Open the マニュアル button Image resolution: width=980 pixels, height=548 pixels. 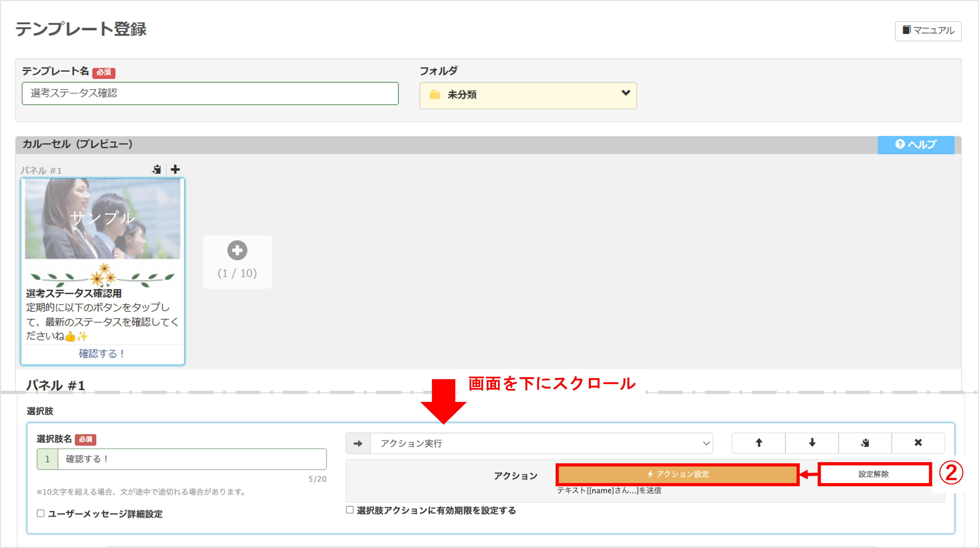click(928, 31)
